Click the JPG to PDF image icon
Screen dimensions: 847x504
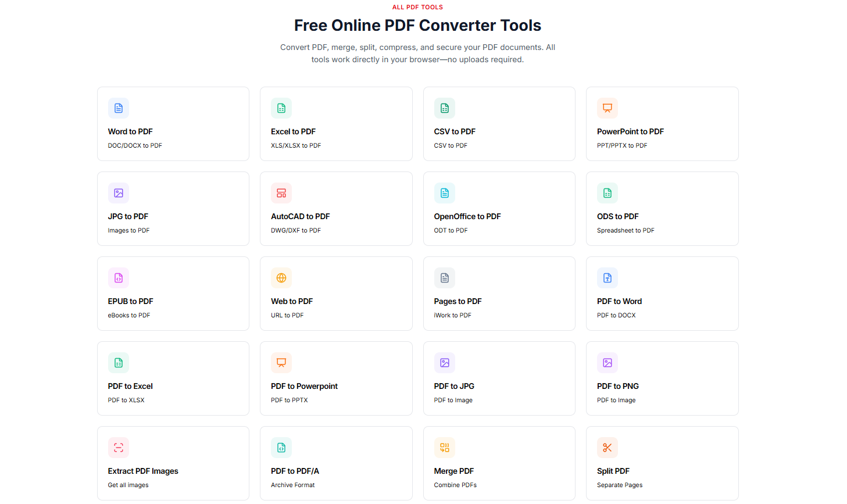[119, 193]
